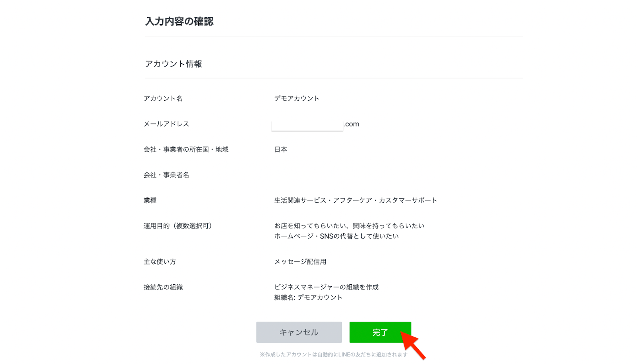Viewport: 638px width, 364px height.
Task: Select the アカウント情報 section heading
Action: coord(173,64)
